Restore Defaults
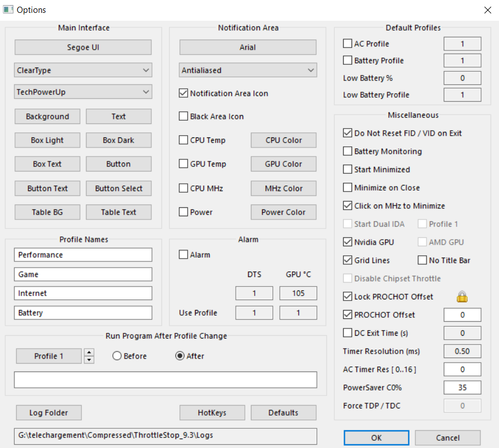 coord(283,413)
